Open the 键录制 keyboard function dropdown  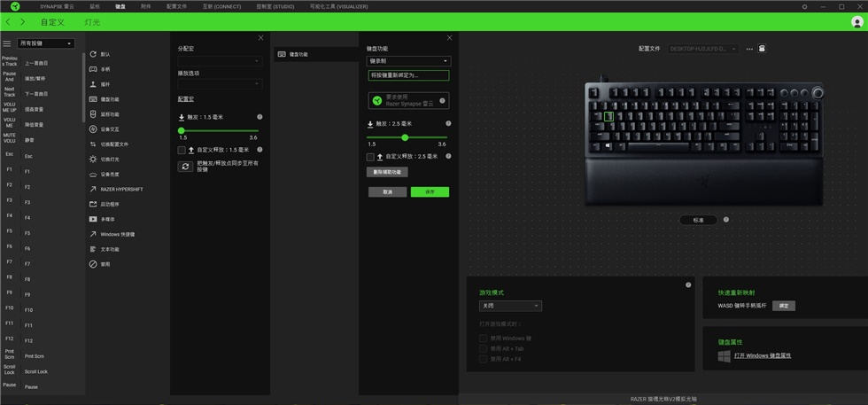point(408,61)
